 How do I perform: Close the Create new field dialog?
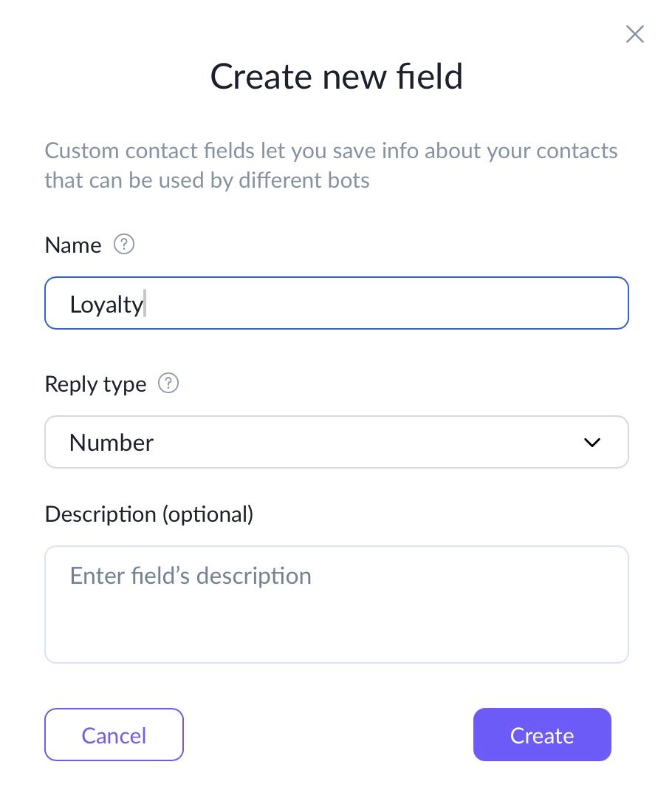[634, 34]
